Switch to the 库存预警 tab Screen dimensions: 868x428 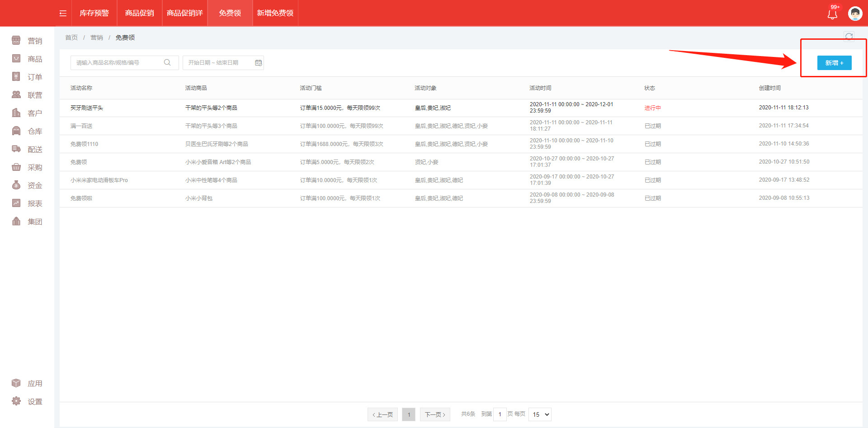(x=94, y=13)
